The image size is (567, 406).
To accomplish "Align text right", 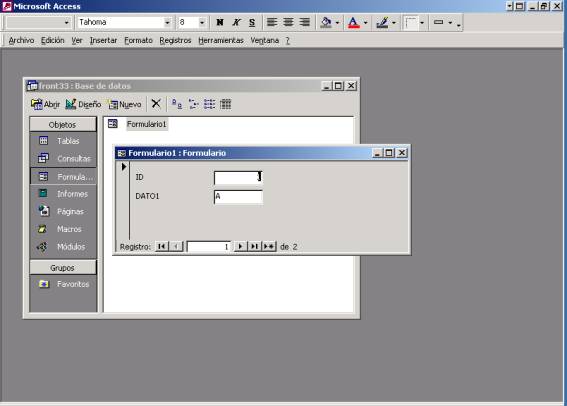I will (x=304, y=22).
